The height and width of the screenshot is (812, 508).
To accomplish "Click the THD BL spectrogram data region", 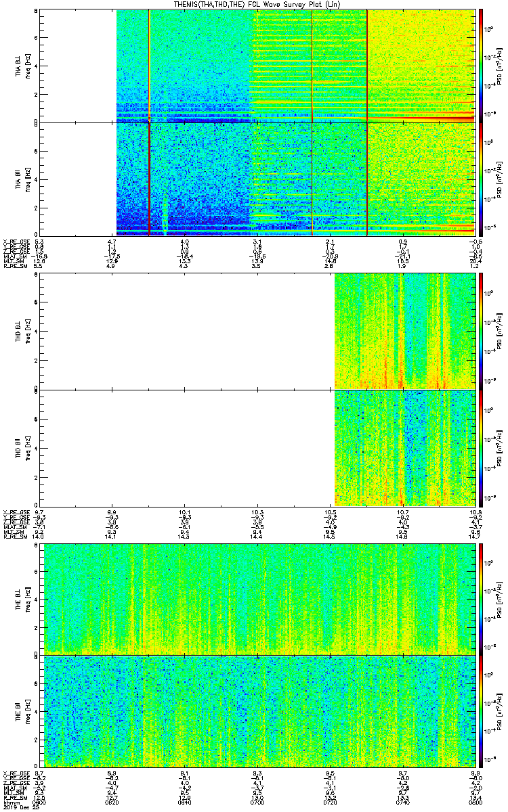I will pyautogui.click(x=404, y=331).
